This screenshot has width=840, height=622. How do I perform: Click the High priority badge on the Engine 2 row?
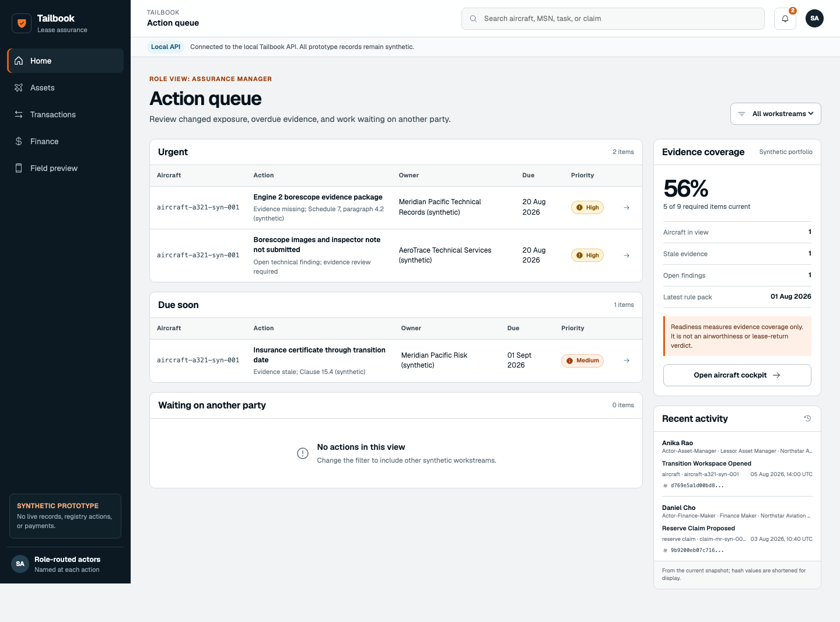point(587,208)
